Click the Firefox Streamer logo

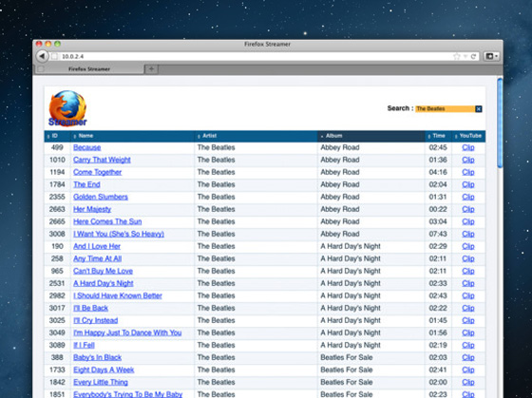pos(67,108)
